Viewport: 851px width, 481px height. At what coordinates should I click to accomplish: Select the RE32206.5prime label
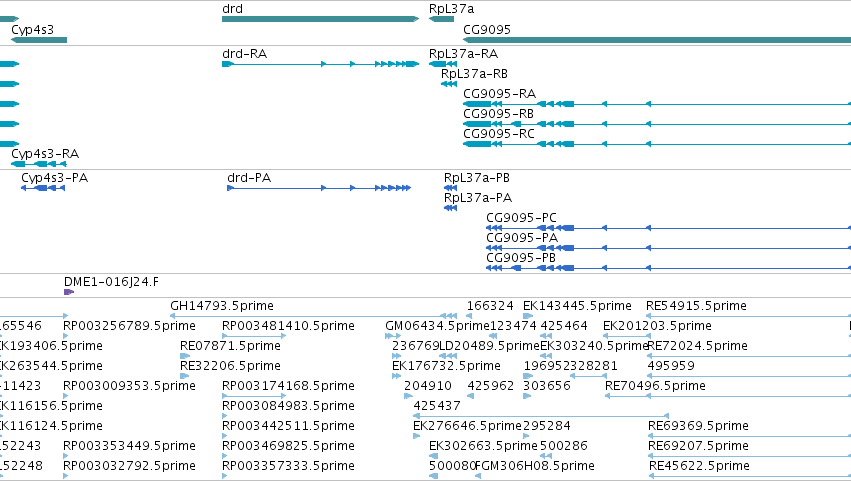pyautogui.click(x=230, y=366)
